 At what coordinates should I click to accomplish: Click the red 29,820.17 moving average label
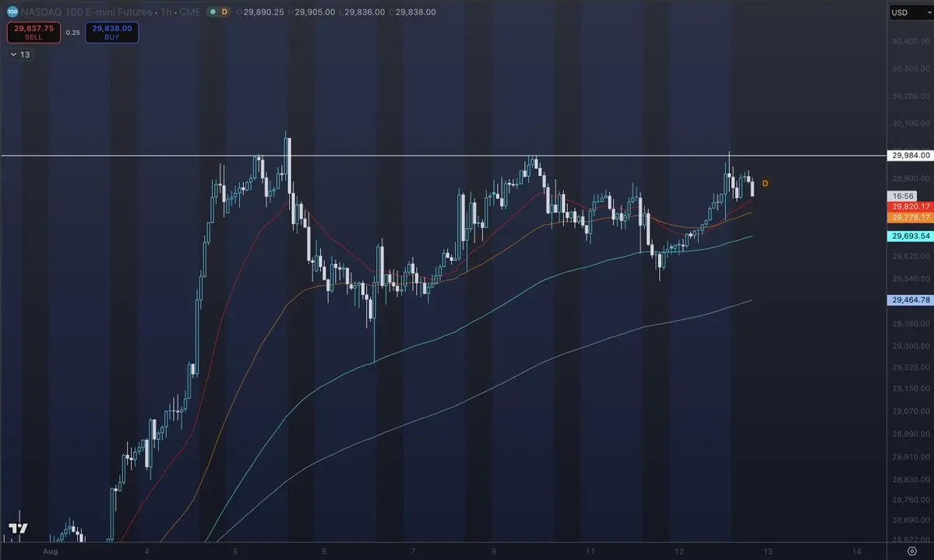[x=911, y=206]
